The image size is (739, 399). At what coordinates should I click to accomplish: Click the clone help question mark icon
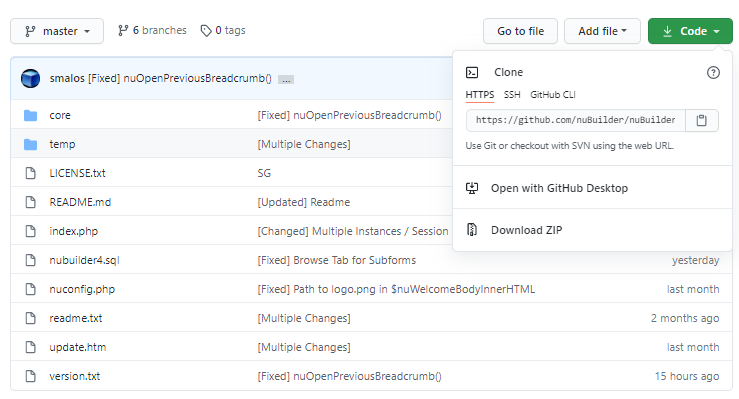click(x=713, y=73)
